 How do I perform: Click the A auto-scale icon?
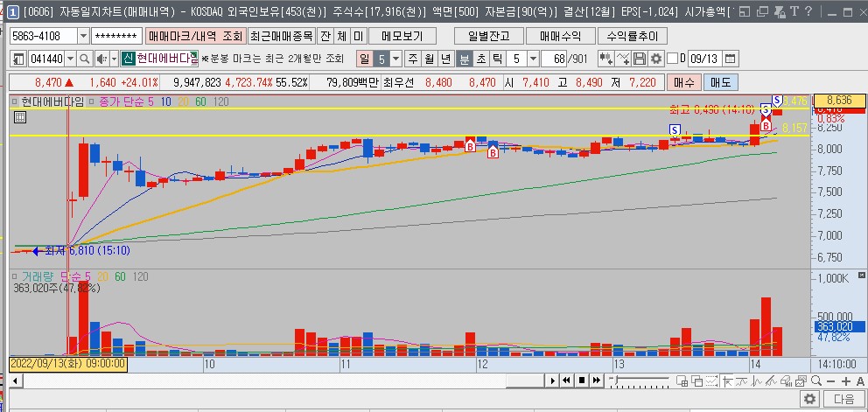point(860,381)
